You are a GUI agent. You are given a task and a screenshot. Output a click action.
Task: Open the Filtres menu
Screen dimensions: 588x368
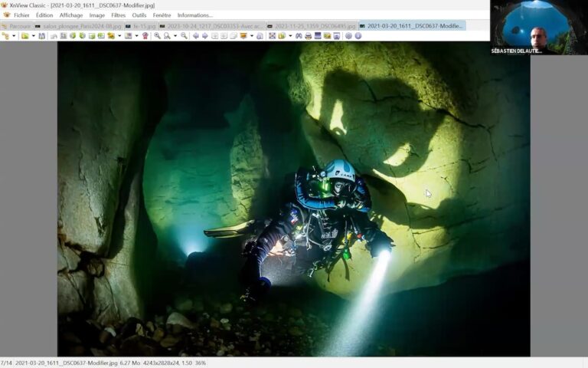[x=118, y=15]
